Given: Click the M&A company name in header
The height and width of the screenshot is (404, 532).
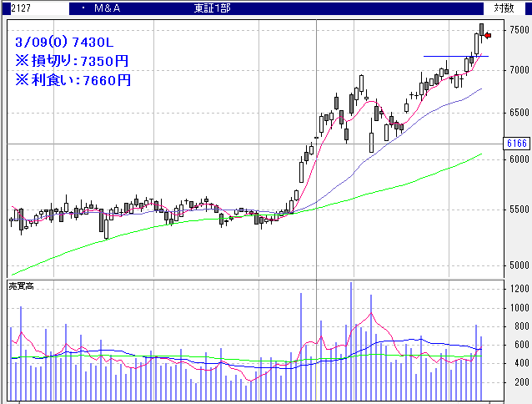Looking at the screenshot, I should click(x=107, y=8).
